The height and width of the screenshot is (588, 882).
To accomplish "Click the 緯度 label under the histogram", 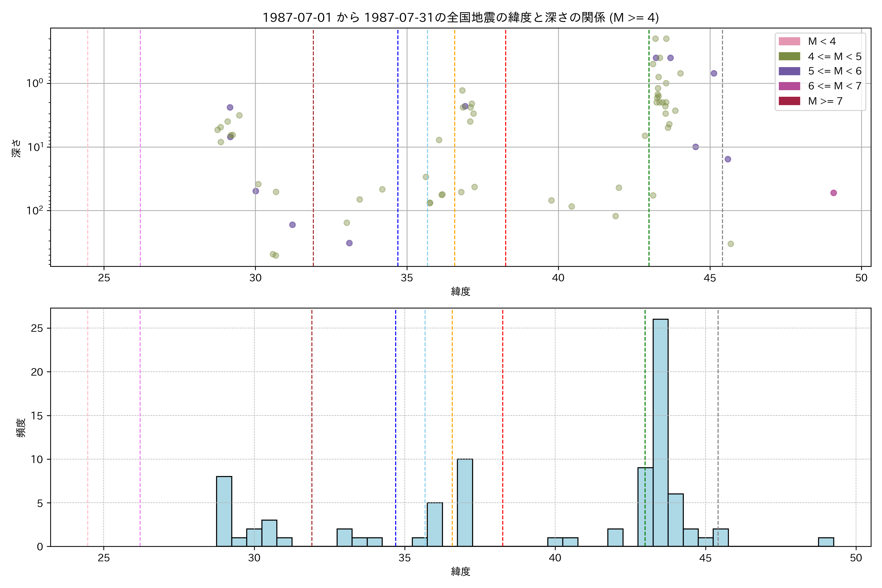I will (x=461, y=572).
